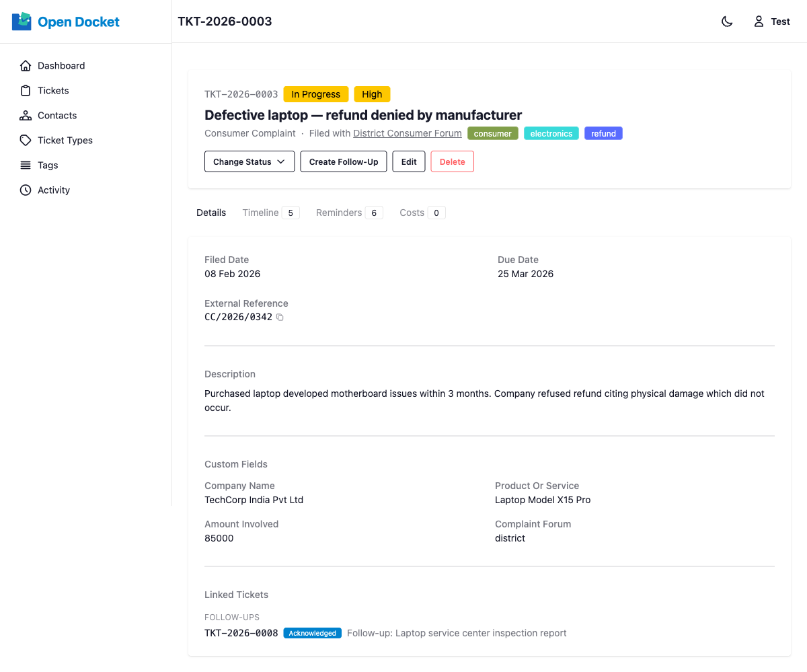Click the Contacts people icon

click(26, 116)
